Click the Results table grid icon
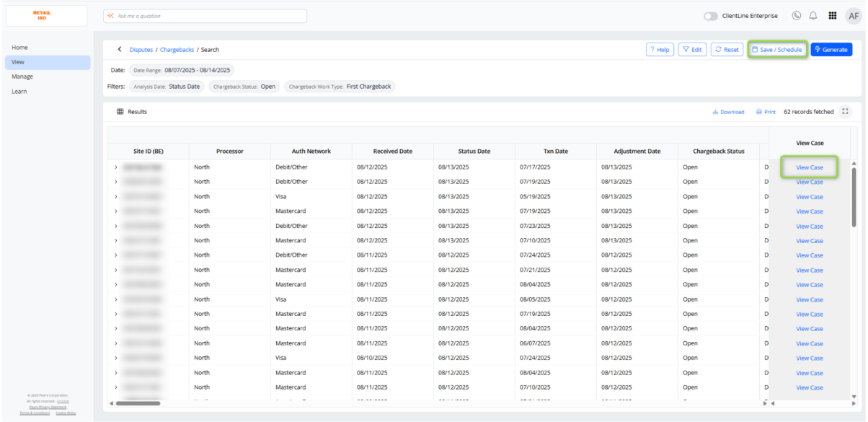Image resolution: width=868 pixels, height=422 pixels. tap(120, 112)
